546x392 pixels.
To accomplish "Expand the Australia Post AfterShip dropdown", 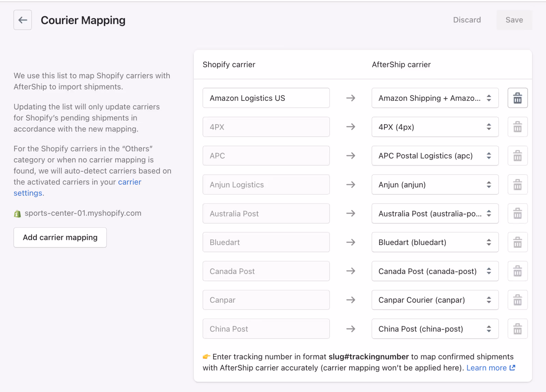I will pos(435,213).
